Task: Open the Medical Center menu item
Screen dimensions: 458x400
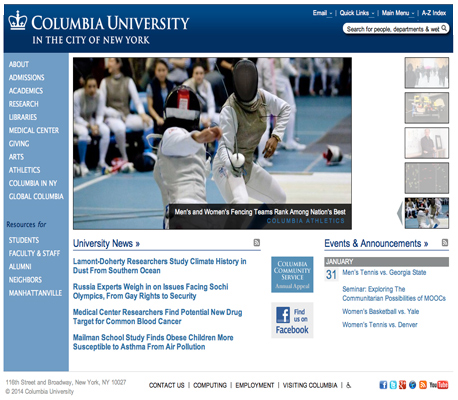Action: 34,130
